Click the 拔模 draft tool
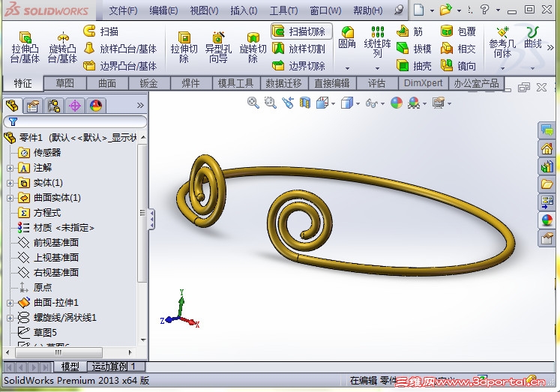 pos(414,49)
